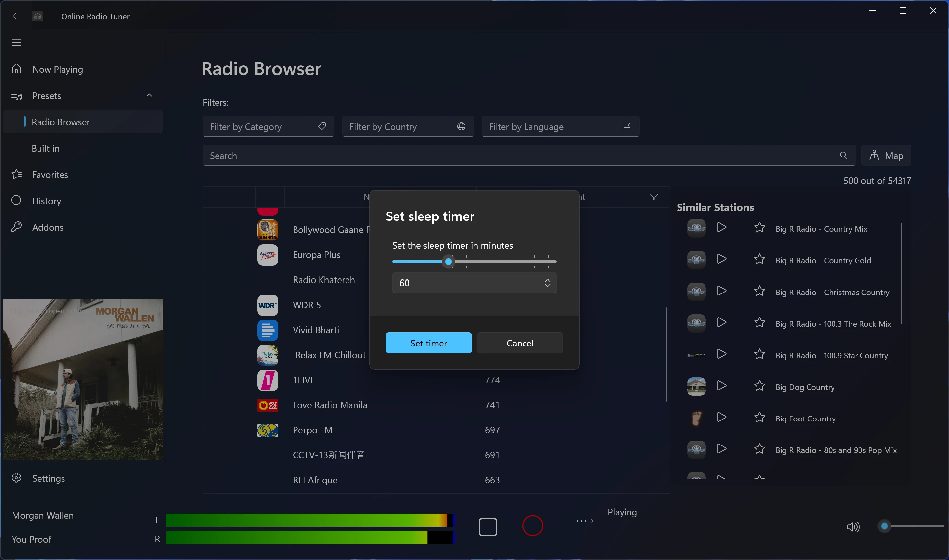
Task: Play Big R Radio - 80s and 90s Pop Mix
Action: pyautogui.click(x=722, y=449)
